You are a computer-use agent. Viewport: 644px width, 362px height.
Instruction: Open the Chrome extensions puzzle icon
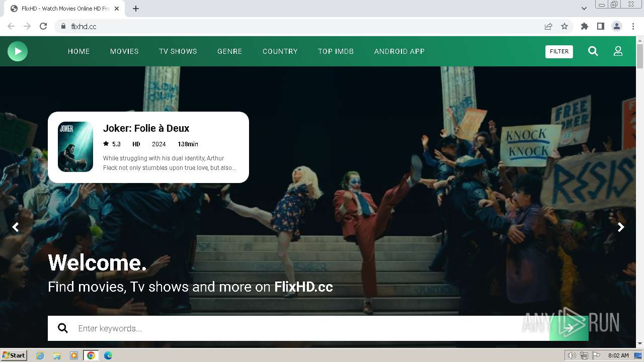coord(584,26)
